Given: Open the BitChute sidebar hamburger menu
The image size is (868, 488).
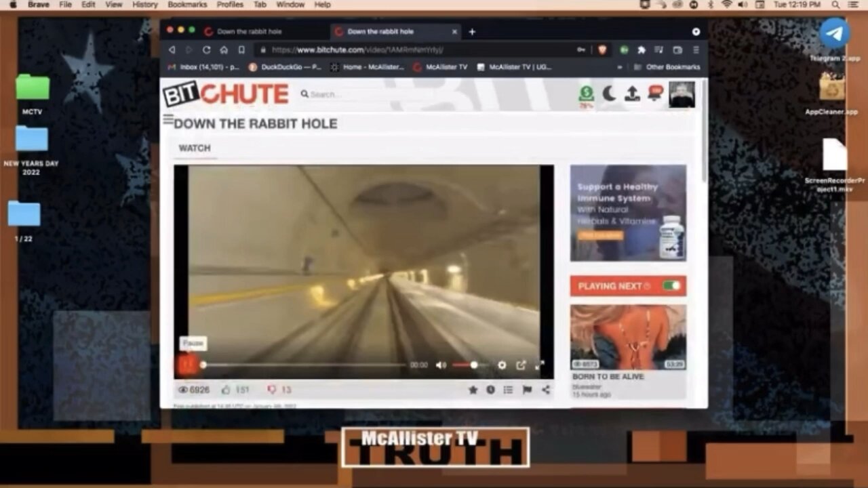Looking at the screenshot, I should [x=167, y=119].
